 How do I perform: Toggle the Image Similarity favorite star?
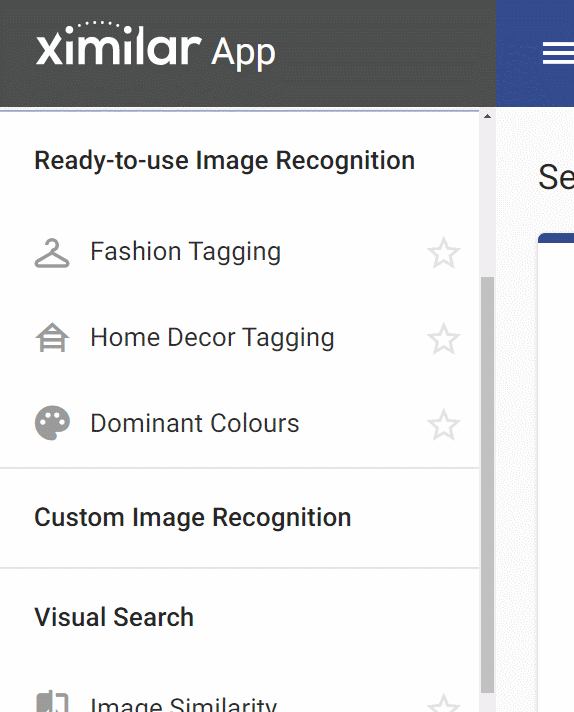444,703
